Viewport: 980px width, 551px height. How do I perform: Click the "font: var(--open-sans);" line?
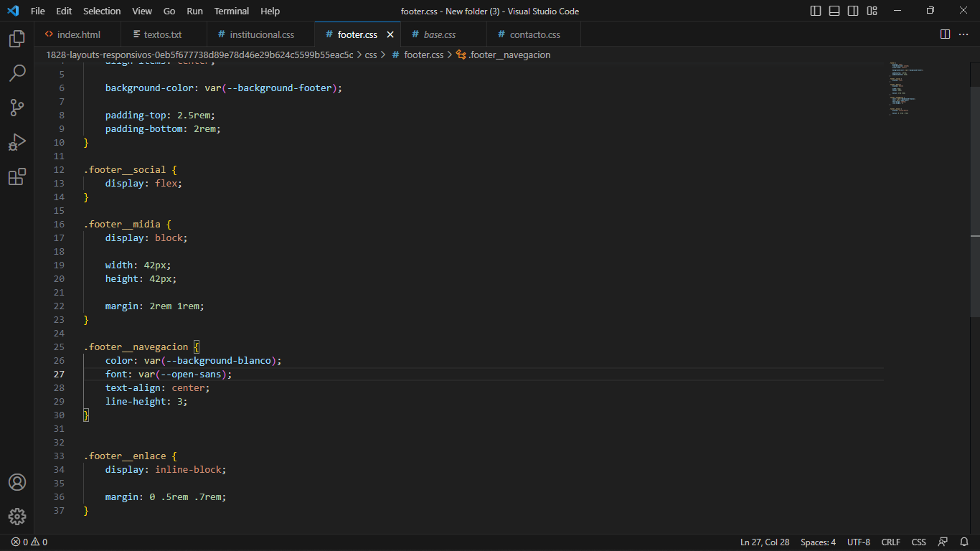(169, 375)
